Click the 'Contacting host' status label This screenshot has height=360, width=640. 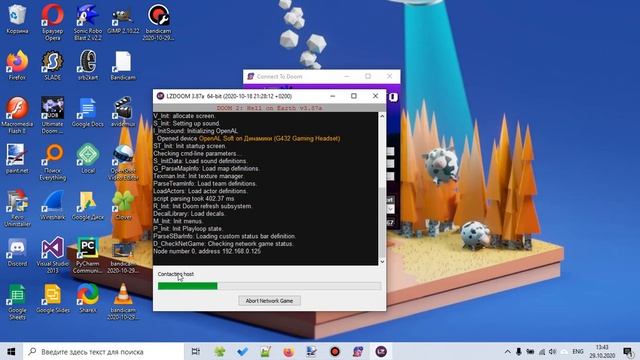pos(176,274)
